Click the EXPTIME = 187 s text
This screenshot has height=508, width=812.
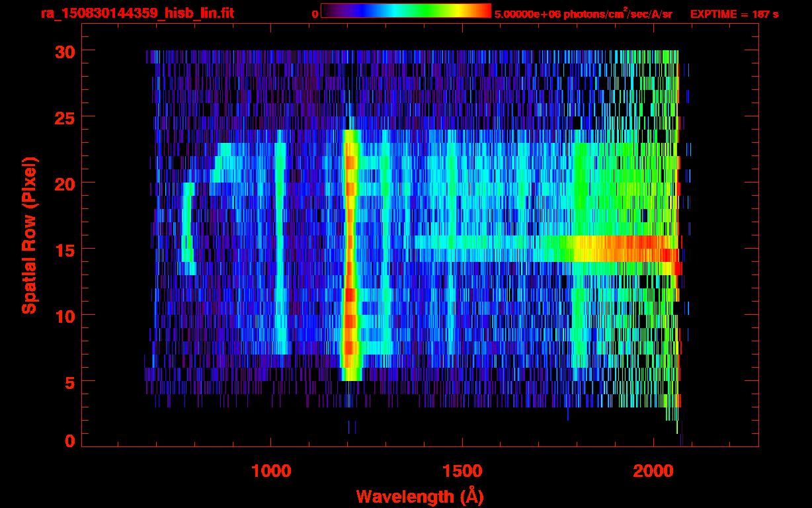[x=734, y=14]
